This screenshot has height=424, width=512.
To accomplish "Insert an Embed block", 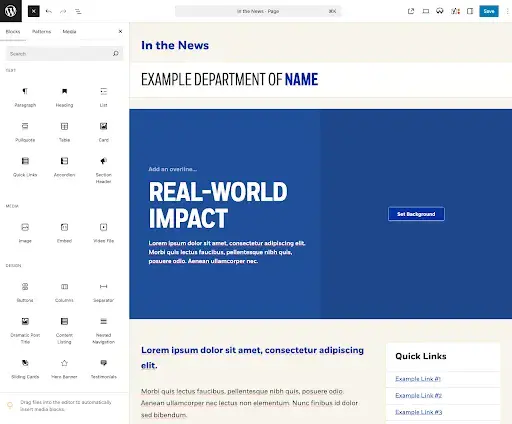I will [x=64, y=233].
